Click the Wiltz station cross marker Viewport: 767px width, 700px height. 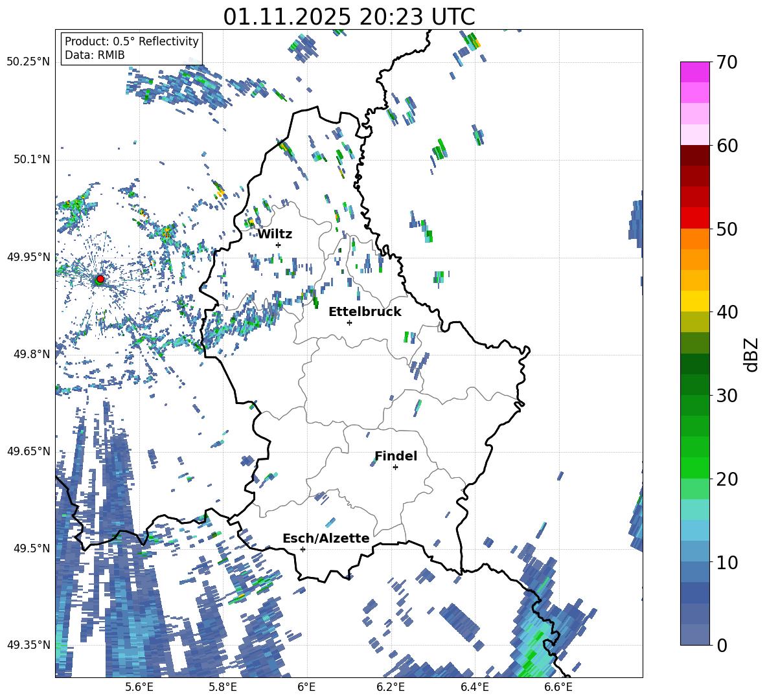(x=279, y=245)
